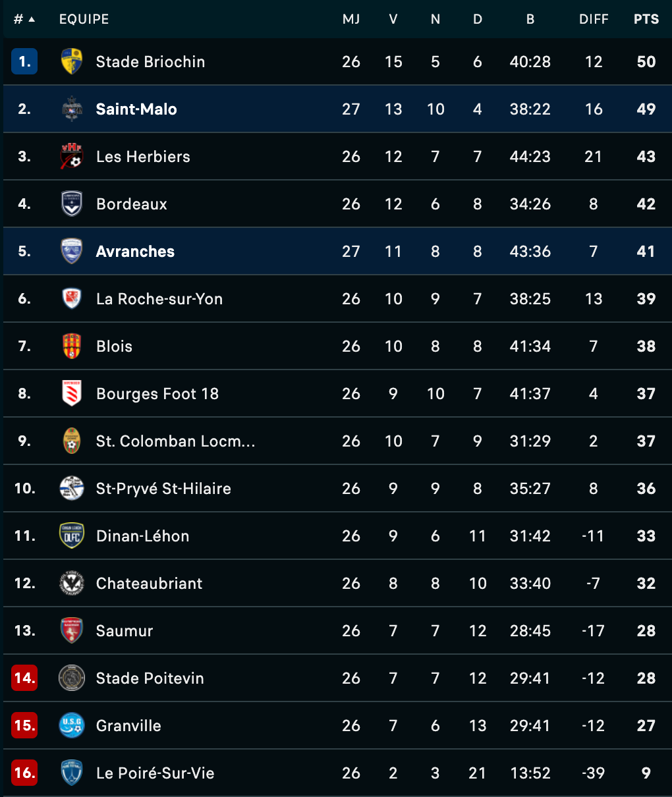Click the Avranches shield logo
The image size is (672, 797).
pyautogui.click(x=71, y=251)
